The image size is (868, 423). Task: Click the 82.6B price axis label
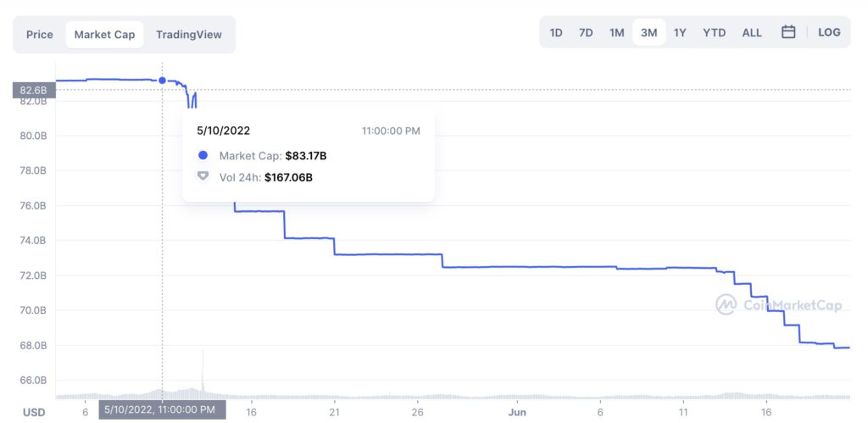click(34, 90)
